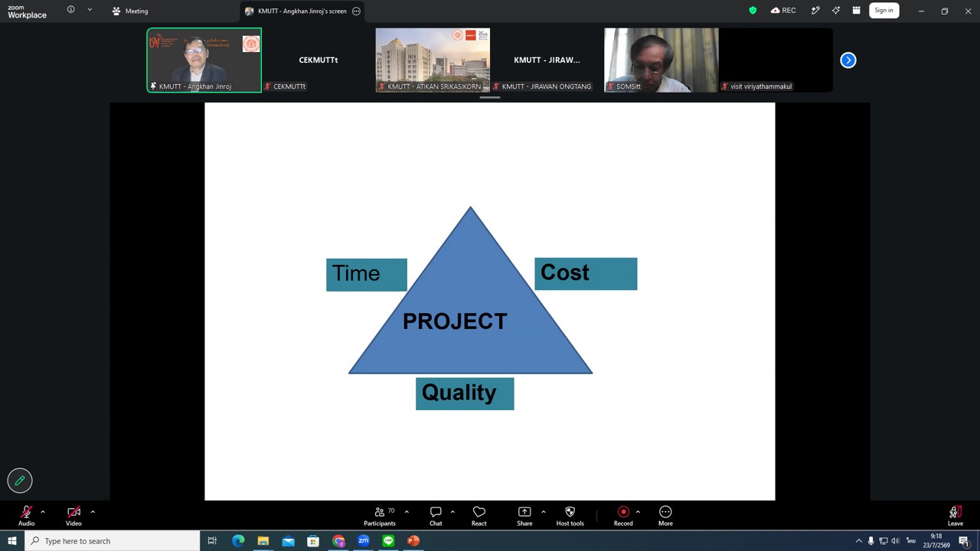
Task: Expand dropdown next to meeting info
Action: [90, 10]
